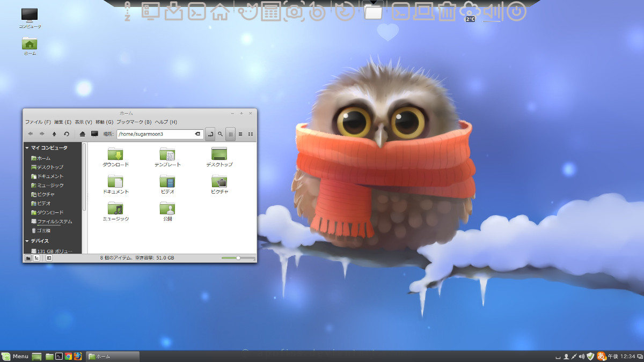Show places in the sidebar
Screen dimensions: 644x362
coord(28,258)
